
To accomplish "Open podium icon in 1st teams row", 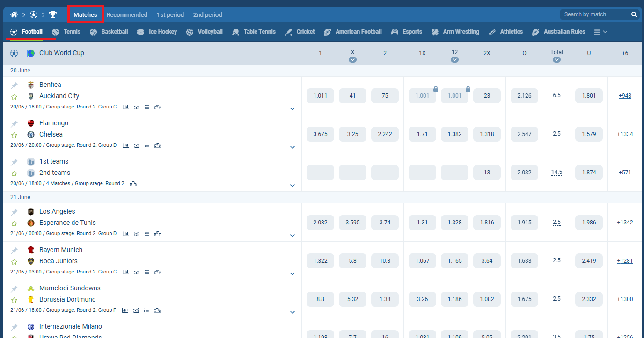I will coord(133,184).
